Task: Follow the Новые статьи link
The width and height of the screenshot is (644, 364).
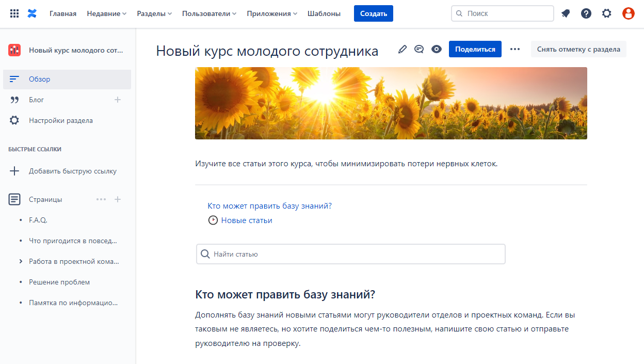Action: [x=246, y=220]
